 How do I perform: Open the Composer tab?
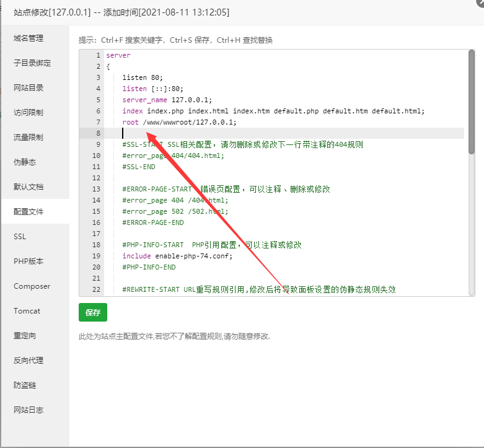click(32, 286)
